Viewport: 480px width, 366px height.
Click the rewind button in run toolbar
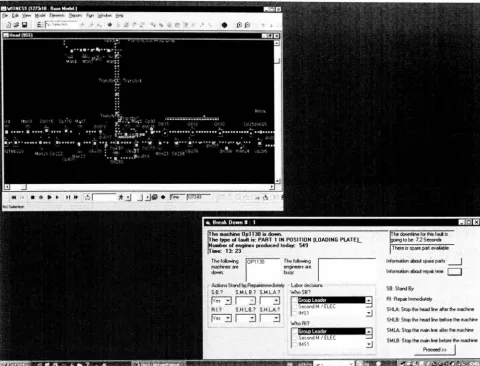point(14,197)
